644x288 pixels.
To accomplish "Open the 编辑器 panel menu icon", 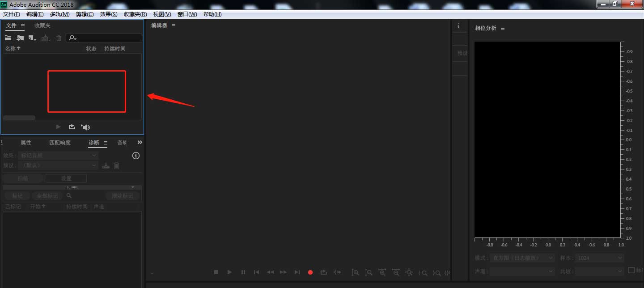I will (x=174, y=25).
